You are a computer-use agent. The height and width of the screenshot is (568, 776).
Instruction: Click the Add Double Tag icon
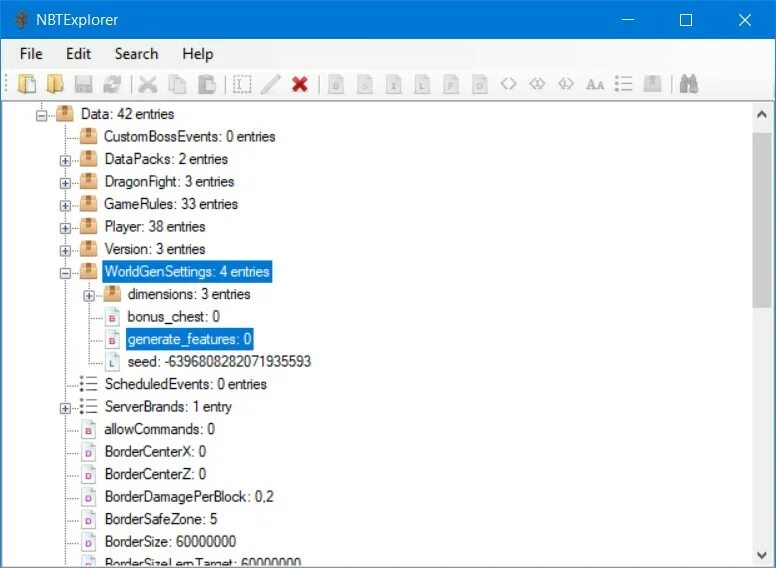pos(480,84)
